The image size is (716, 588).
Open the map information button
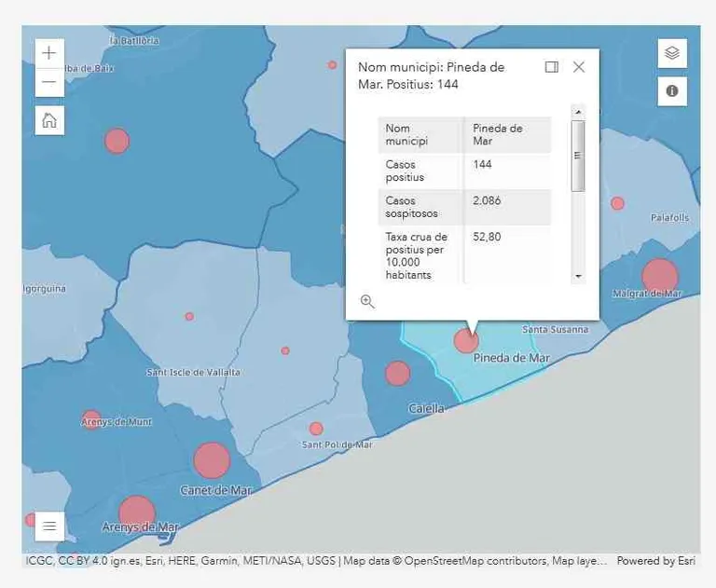(x=672, y=91)
